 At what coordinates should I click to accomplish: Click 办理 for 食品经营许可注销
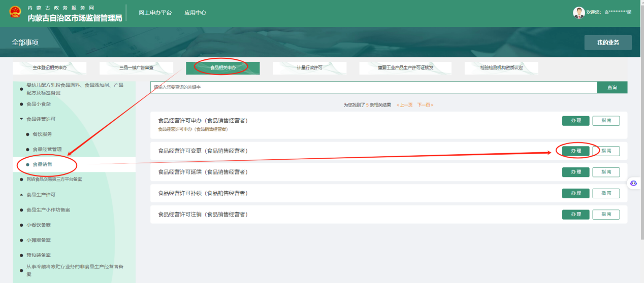[575, 215]
